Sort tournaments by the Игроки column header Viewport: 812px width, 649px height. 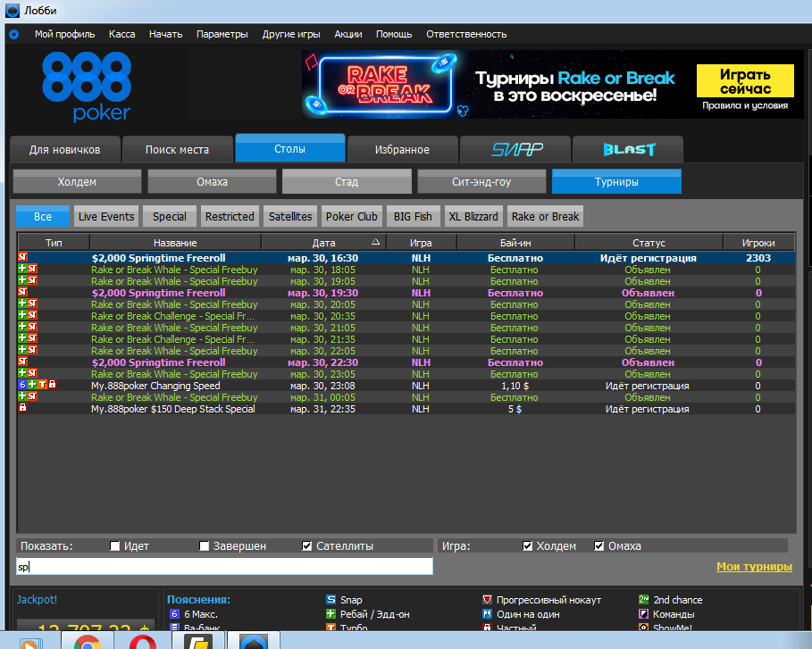point(758,242)
